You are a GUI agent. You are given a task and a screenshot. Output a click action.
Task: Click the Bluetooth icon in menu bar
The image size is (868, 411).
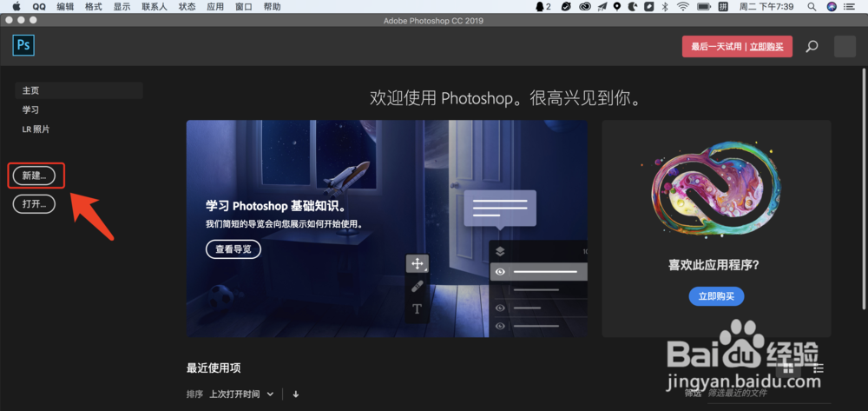coord(666,7)
